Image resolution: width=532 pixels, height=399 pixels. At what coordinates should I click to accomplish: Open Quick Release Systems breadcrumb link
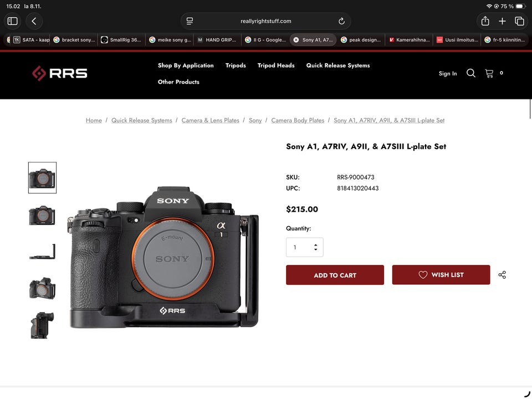tap(141, 120)
